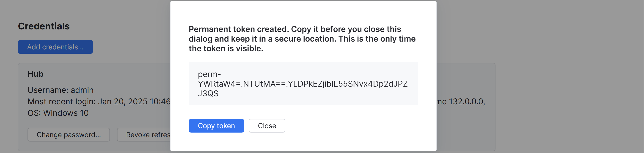644x153 pixels.
Task: Click the long middle line of the token
Action: [x=303, y=84]
